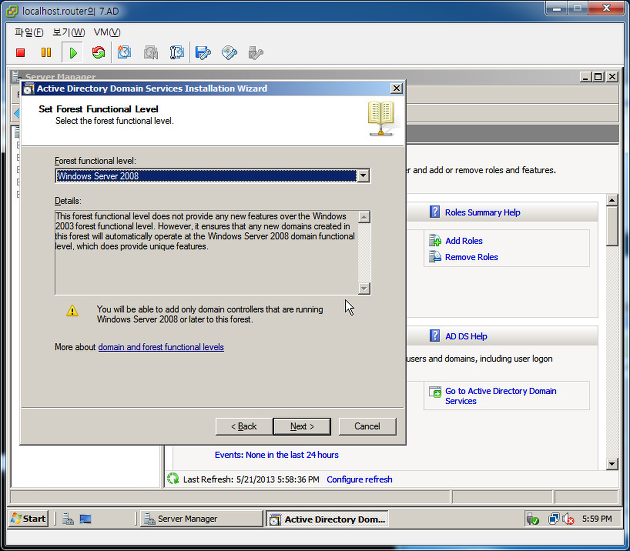The image size is (630, 551).
Task: Open the Forest functional level dropdown arrow
Action: pyautogui.click(x=363, y=176)
